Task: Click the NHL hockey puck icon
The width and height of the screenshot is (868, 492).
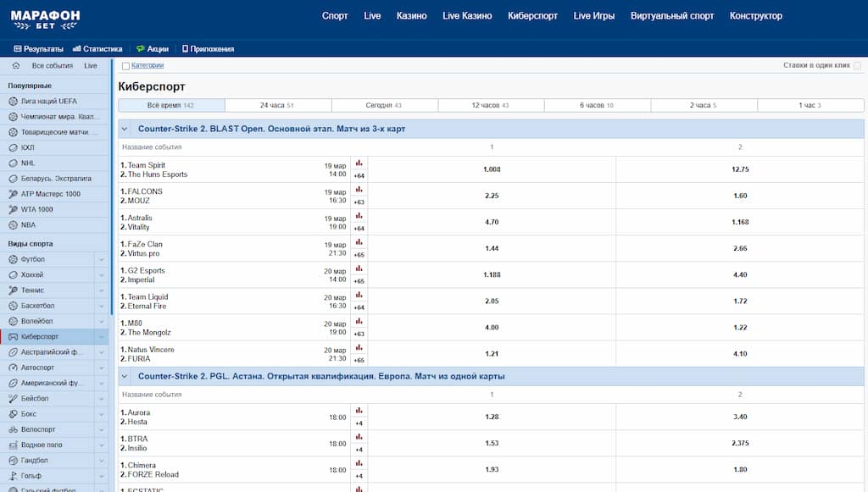Action: [13, 163]
